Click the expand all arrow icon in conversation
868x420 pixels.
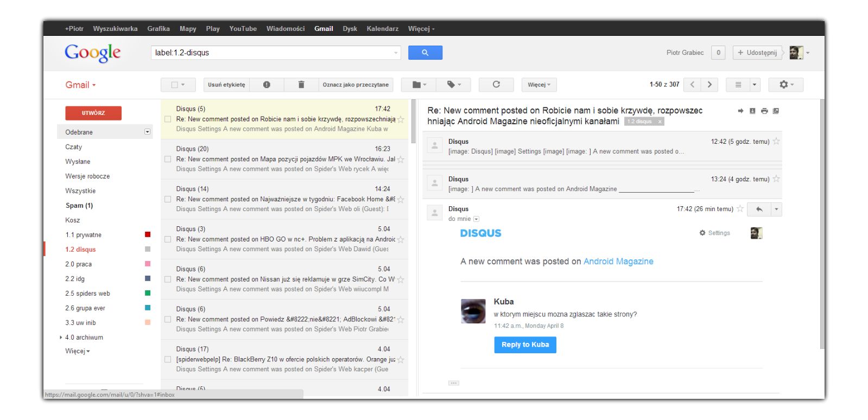coord(740,111)
